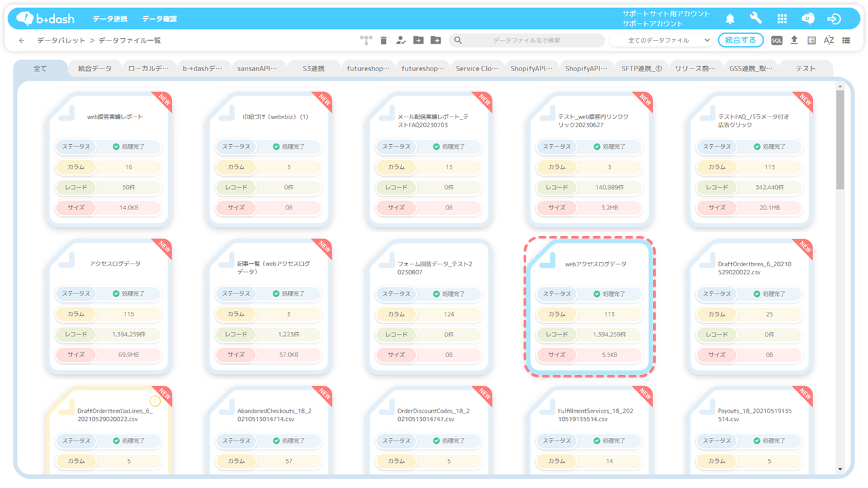
Task: Select テストFAQ_パラメータ付き広告クリック card title
Action: pyautogui.click(x=753, y=121)
